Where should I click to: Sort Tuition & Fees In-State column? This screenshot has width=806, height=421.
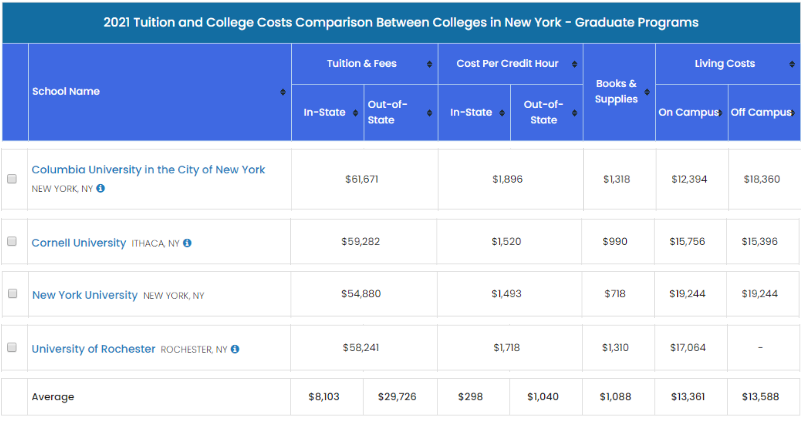[355, 113]
